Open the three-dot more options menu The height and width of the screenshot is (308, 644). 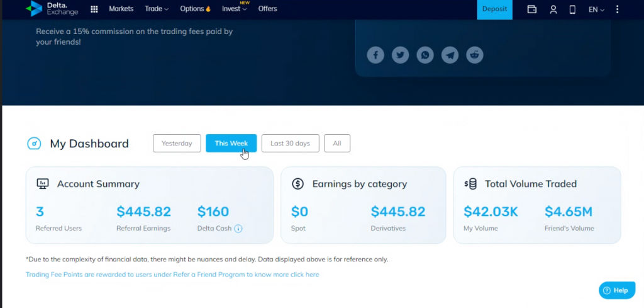pyautogui.click(x=617, y=9)
